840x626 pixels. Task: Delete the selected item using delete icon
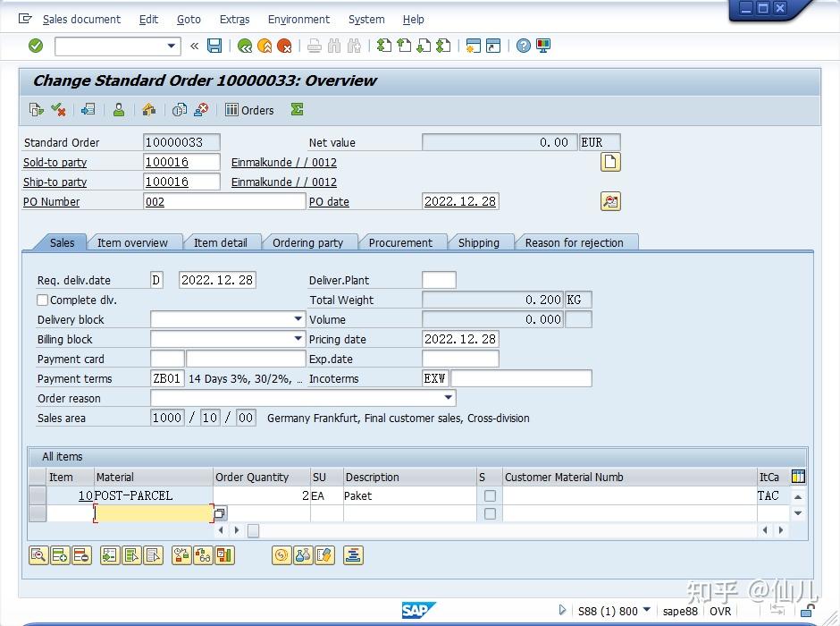click(81, 555)
